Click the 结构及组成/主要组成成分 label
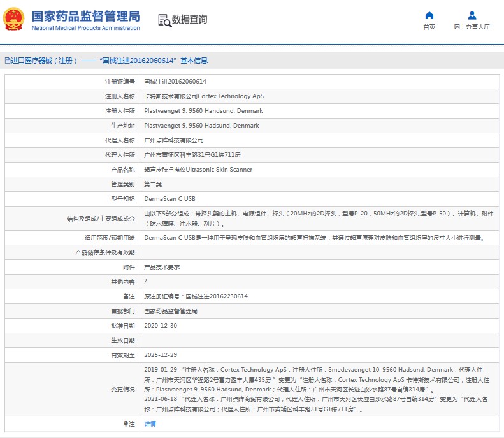Viewport: 504px width, 438px height. point(101,219)
